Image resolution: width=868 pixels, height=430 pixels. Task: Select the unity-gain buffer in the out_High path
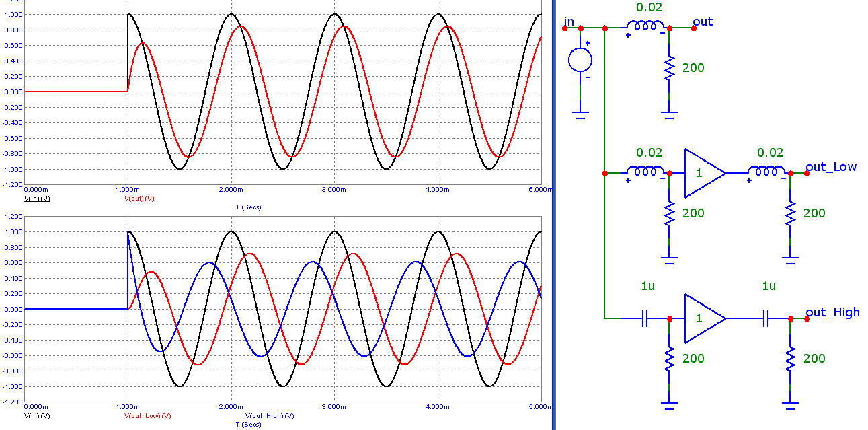click(705, 318)
